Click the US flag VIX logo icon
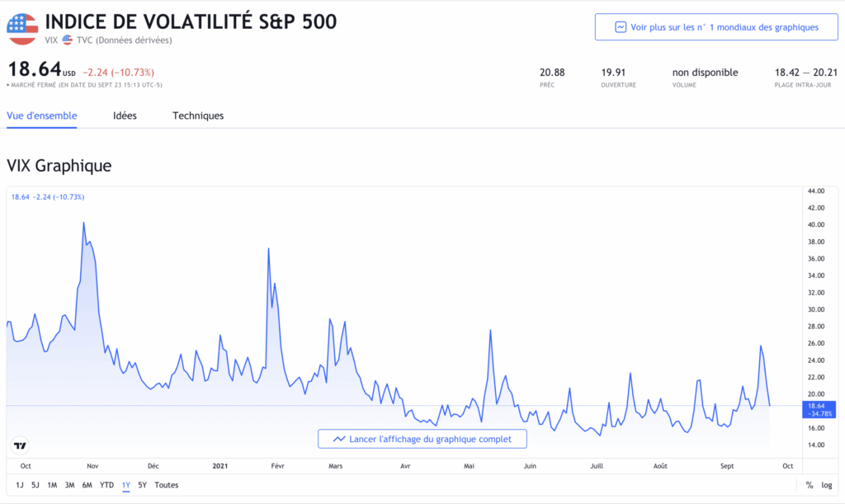The height and width of the screenshot is (504, 845). tap(22, 29)
